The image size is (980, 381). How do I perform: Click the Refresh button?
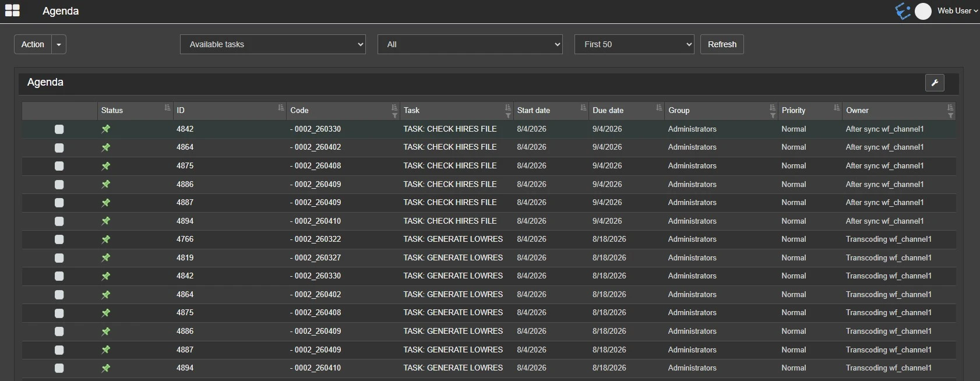point(722,44)
